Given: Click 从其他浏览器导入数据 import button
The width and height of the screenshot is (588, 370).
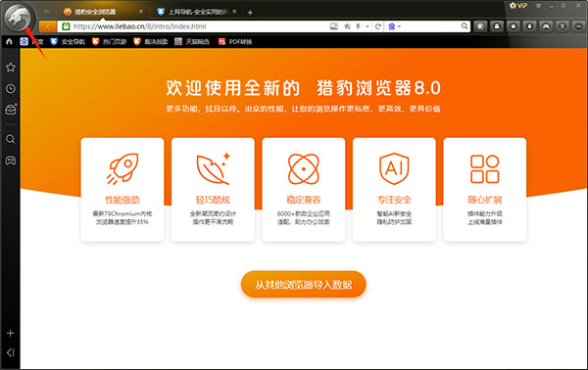Looking at the screenshot, I should click(x=304, y=284).
